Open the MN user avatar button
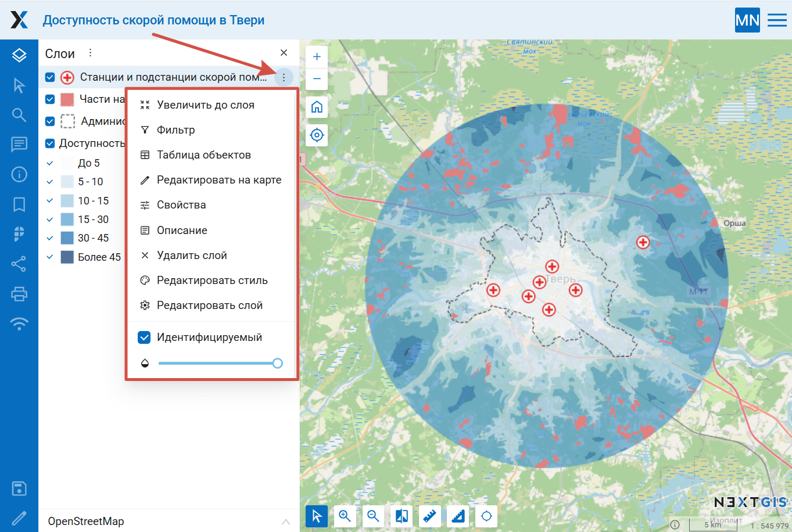The width and height of the screenshot is (792, 532). tap(747, 20)
